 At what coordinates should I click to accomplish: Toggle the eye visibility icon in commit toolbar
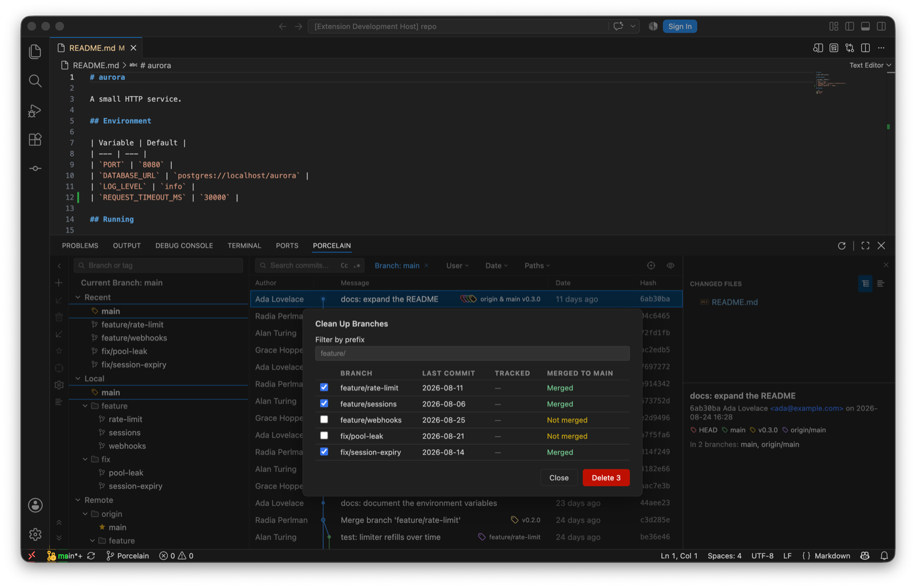coord(670,266)
